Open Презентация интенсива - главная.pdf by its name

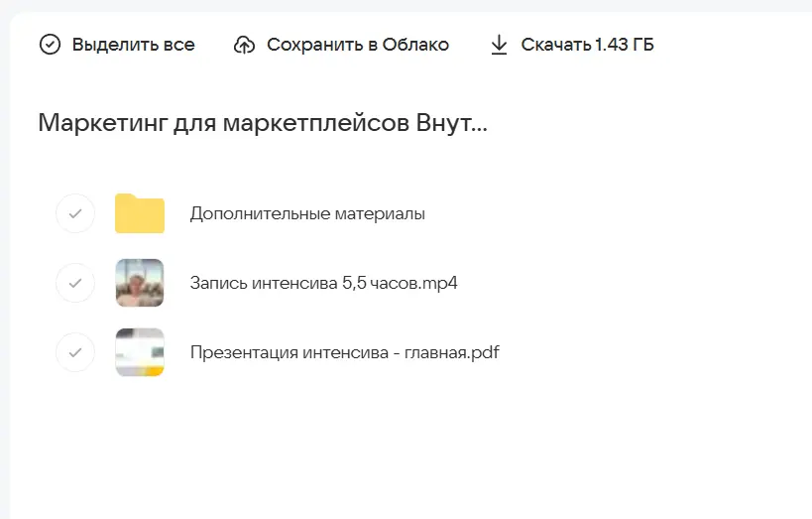pos(344,352)
